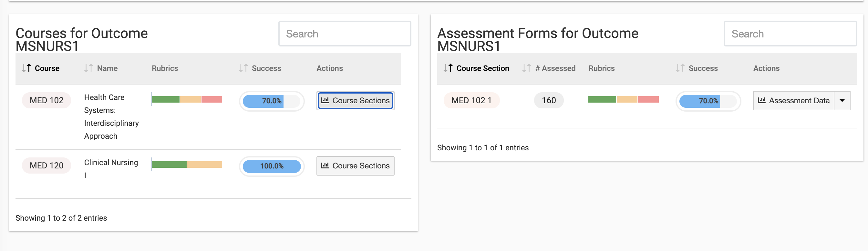Expand the Assessment Data dropdown arrow
This screenshot has width=868, height=251.
coord(842,101)
